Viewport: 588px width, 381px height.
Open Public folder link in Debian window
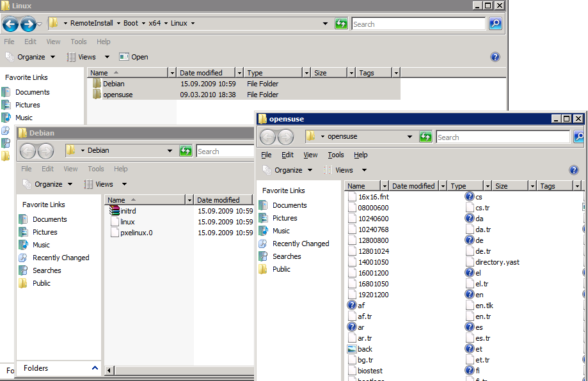click(x=41, y=283)
